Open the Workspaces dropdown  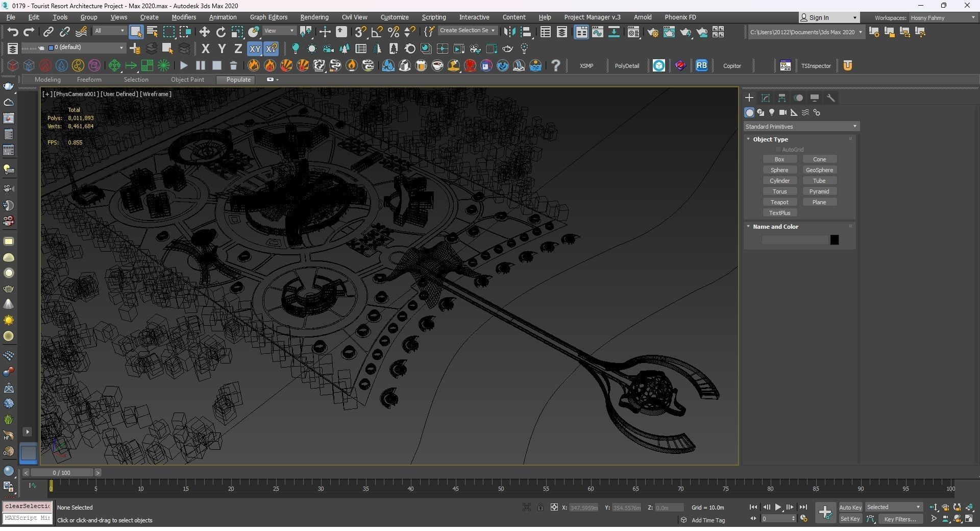pos(942,17)
